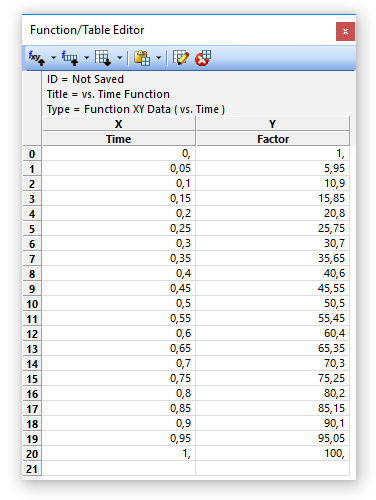The width and height of the screenshot is (376, 500).
Task: Open dropdown arrow next to table function icon
Action: pyautogui.click(x=87, y=58)
